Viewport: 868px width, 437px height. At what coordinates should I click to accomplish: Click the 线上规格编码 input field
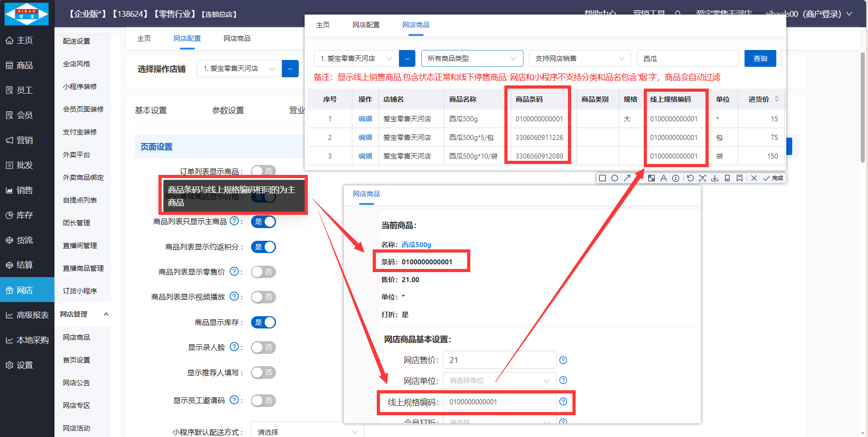click(499, 402)
